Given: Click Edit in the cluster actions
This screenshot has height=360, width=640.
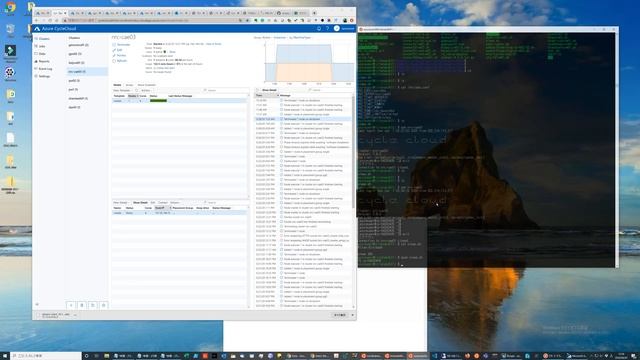Looking at the screenshot, I should coord(117,50).
